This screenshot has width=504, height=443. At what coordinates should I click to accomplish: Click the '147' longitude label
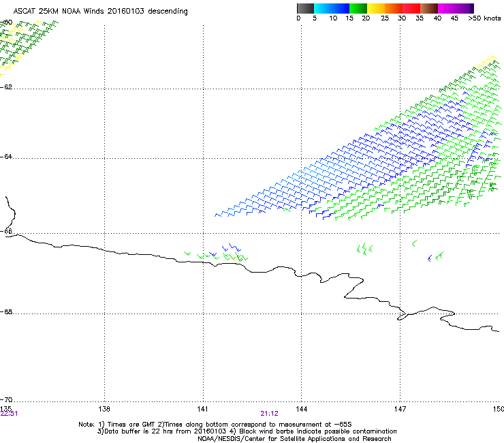tap(400, 409)
